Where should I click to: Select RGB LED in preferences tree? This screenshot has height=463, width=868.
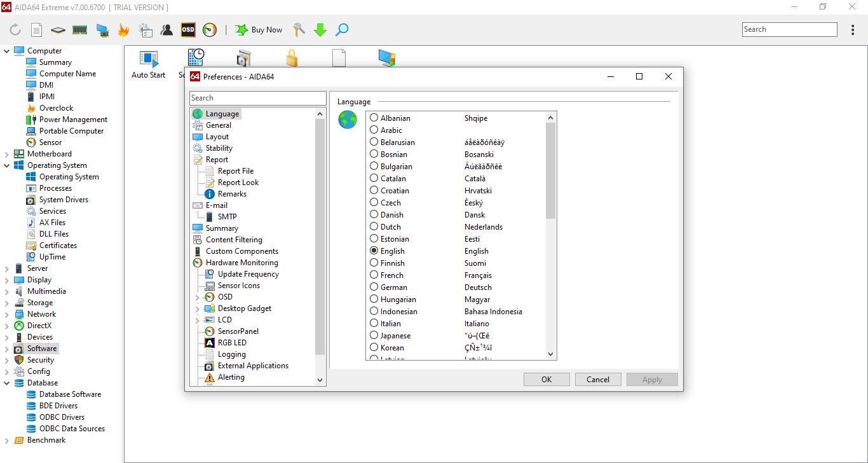[232, 343]
